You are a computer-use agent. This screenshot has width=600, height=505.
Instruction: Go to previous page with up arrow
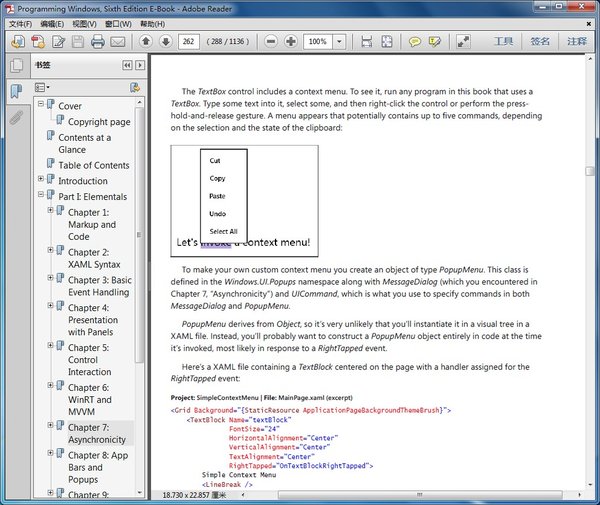[145, 42]
